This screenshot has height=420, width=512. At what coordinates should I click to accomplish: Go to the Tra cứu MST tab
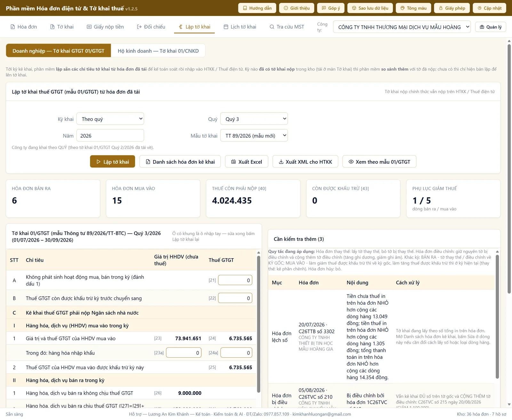click(287, 27)
